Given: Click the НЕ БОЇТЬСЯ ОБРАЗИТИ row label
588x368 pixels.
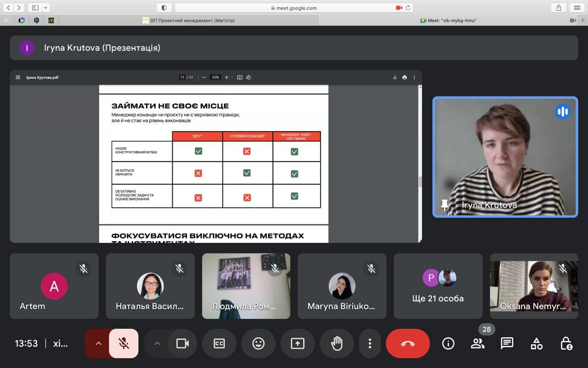Looking at the screenshot, I should [125, 172].
